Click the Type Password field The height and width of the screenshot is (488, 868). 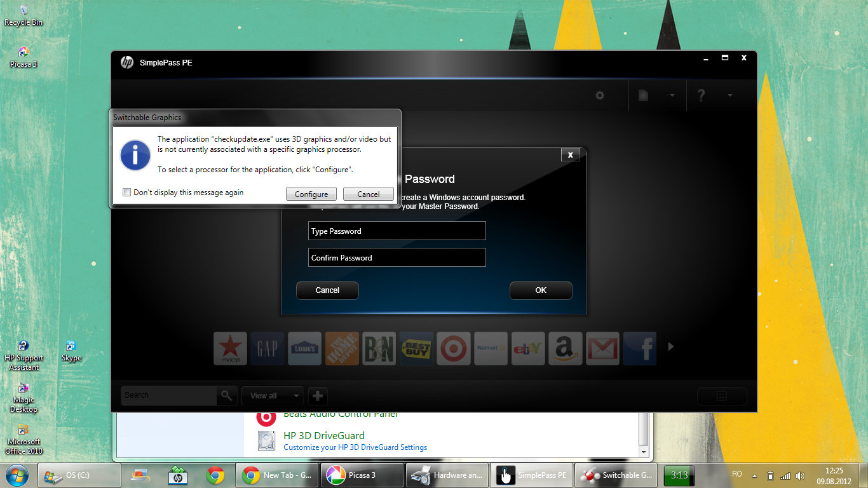(x=397, y=231)
